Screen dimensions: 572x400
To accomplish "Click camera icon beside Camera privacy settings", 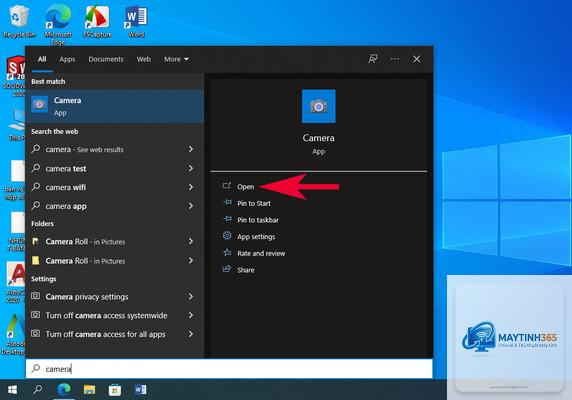I will [35, 296].
